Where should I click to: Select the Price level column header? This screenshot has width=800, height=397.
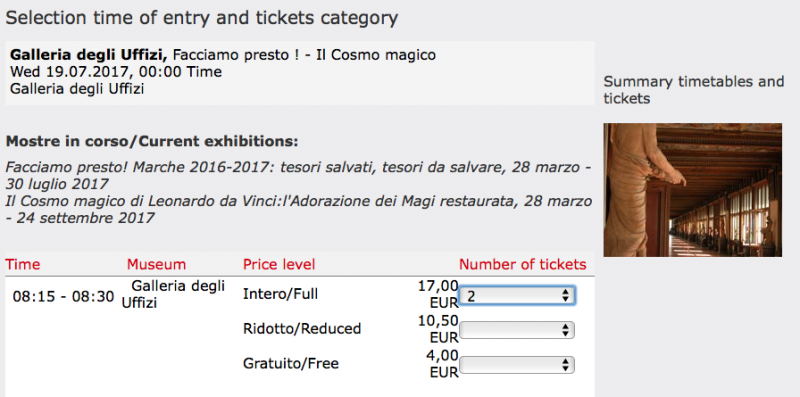tap(279, 264)
